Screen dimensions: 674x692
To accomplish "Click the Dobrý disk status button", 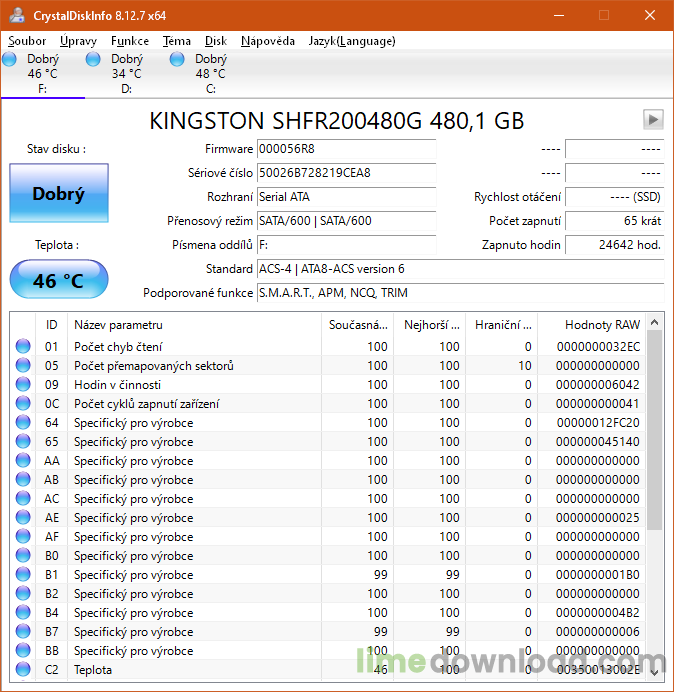I will pyautogui.click(x=59, y=193).
